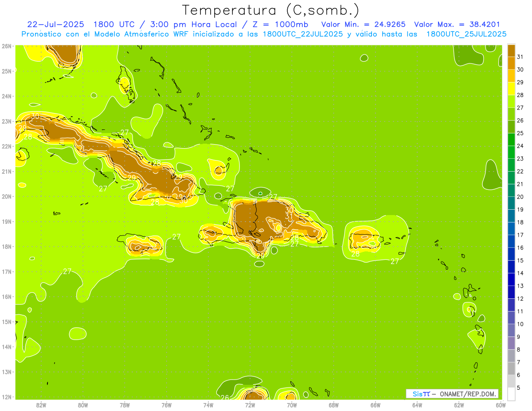Click the 78W longitude axis label
This screenshot has width=532, height=411.
pos(125,405)
